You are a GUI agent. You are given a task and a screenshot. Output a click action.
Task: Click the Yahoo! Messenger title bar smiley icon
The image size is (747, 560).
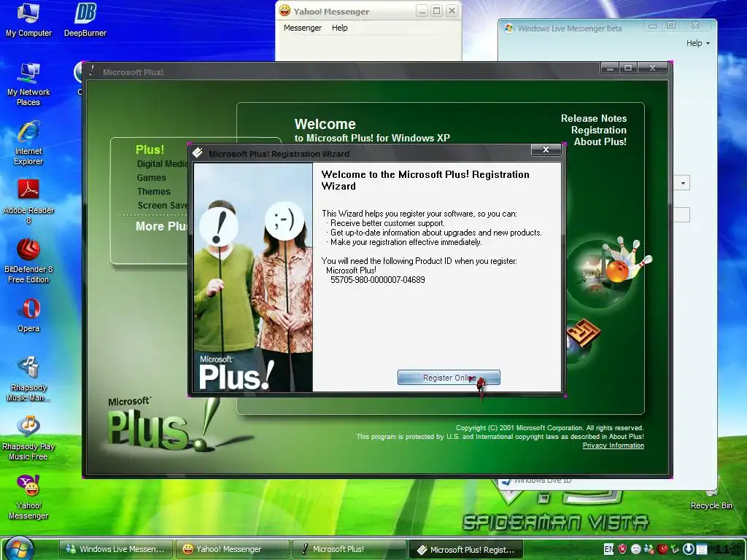point(285,10)
